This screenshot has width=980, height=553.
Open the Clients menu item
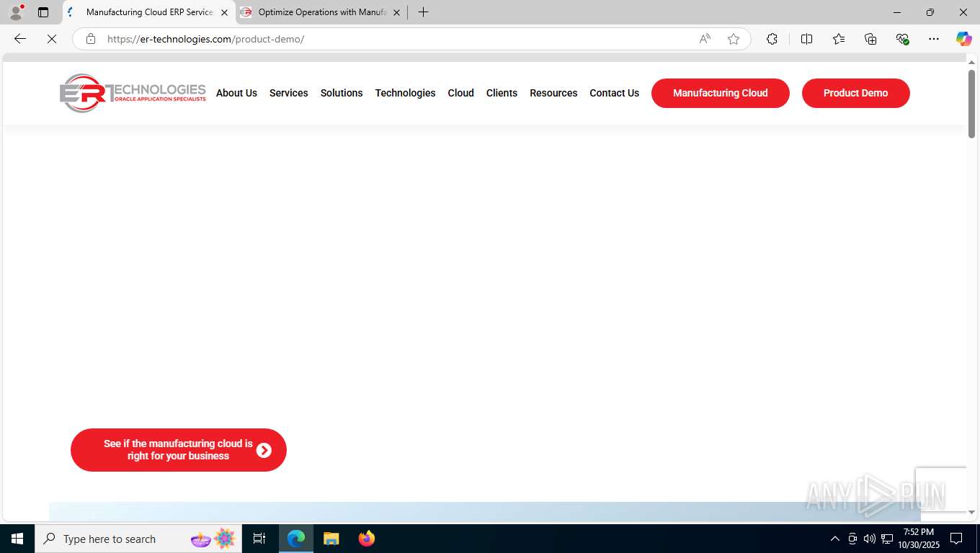coord(502,93)
